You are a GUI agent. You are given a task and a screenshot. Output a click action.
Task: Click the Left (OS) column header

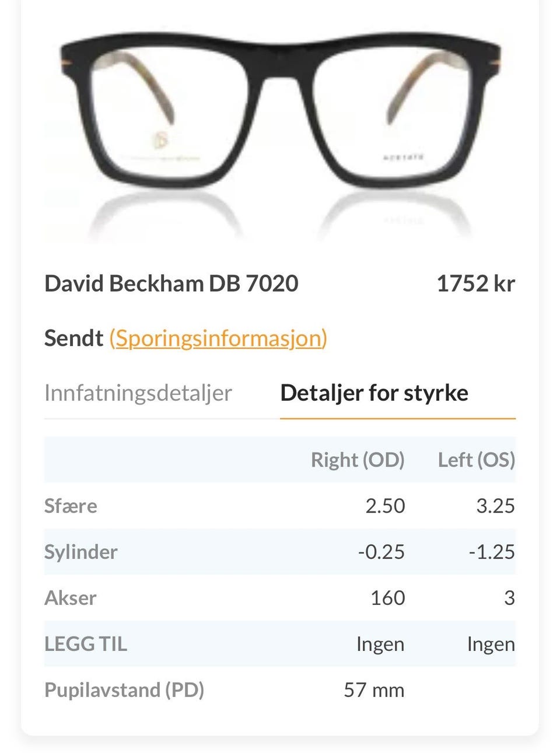tap(477, 460)
